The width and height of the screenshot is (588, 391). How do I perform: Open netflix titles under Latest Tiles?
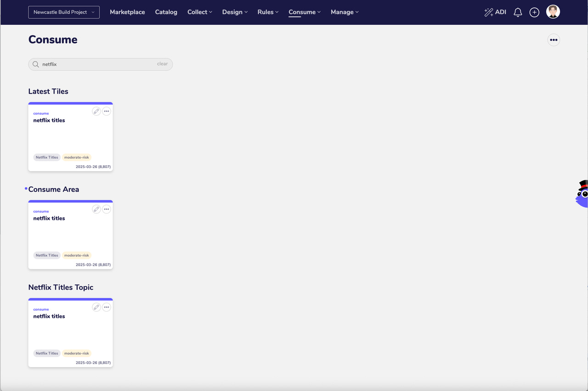[x=49, y=120]
